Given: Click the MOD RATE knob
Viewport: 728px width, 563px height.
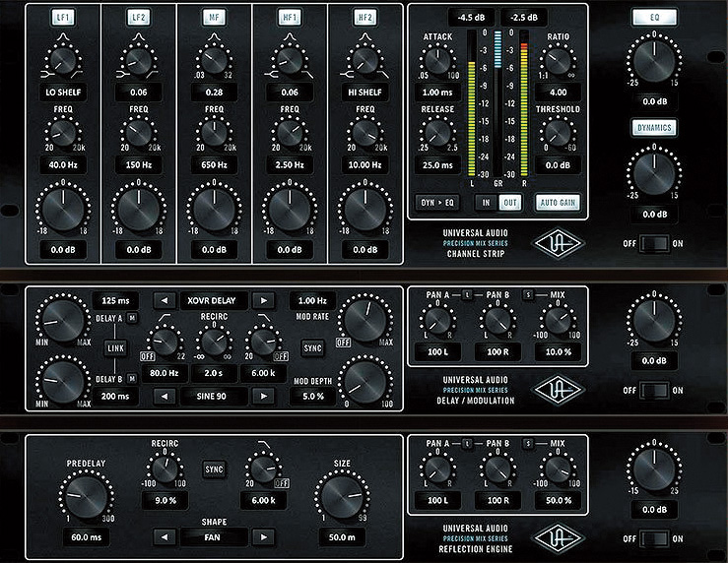Looking at the screenshot, I should pos(365,320).
